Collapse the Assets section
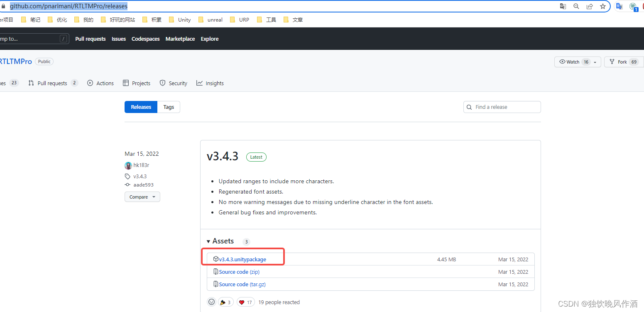Image resolution: width=644 pixels, height=312 pixels. pyautogui.click(x=220, y=241)
